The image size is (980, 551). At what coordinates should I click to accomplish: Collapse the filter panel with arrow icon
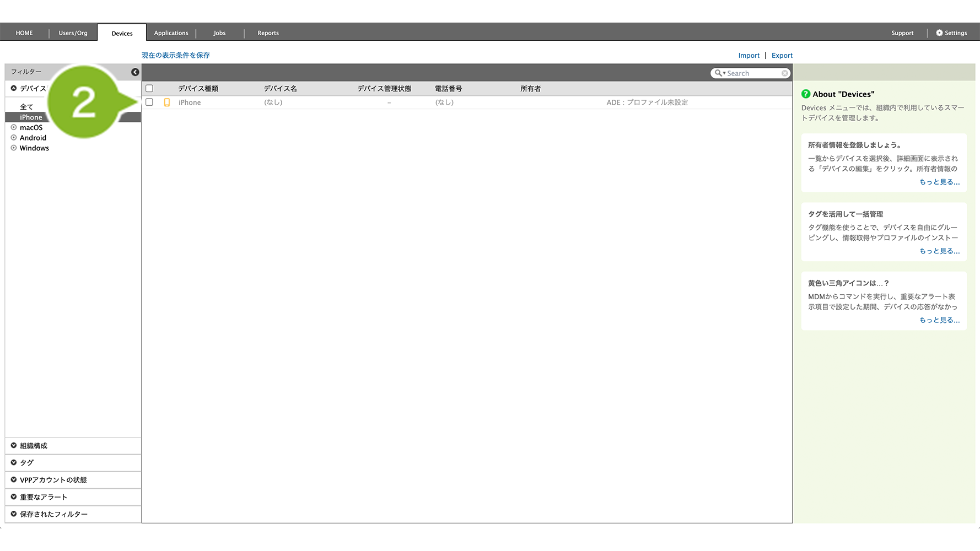(x=135, y=72)
